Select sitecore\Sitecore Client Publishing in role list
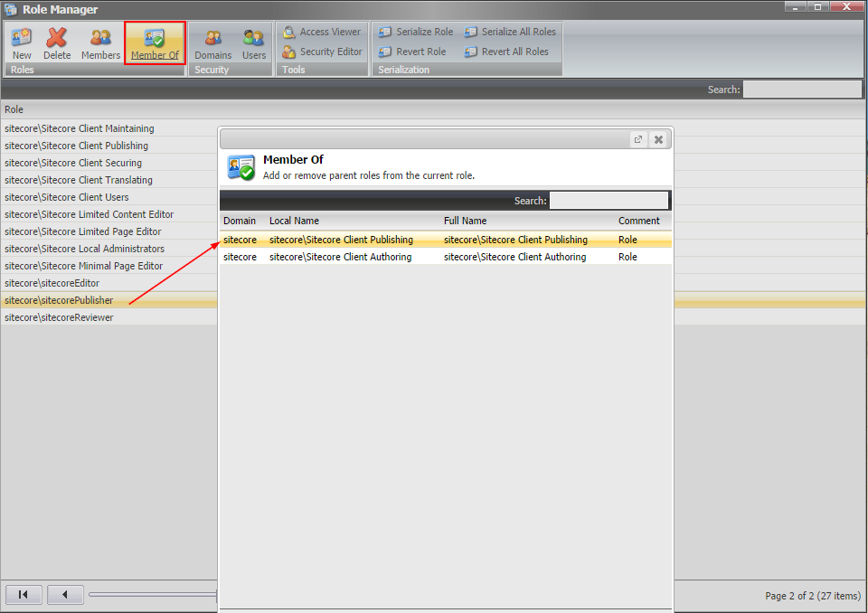 109,146
